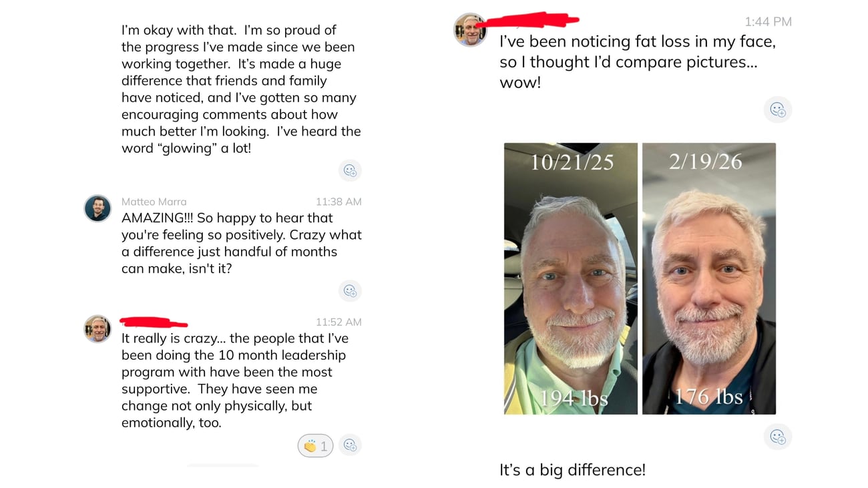Click the 11:38 AM timestamp
The image size is (868, 488).
click(x=339, y=202)
